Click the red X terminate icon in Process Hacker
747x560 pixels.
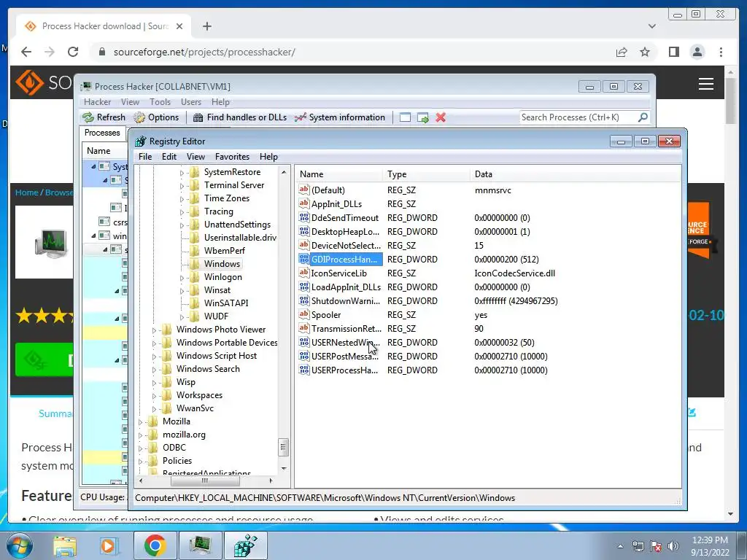441,117
